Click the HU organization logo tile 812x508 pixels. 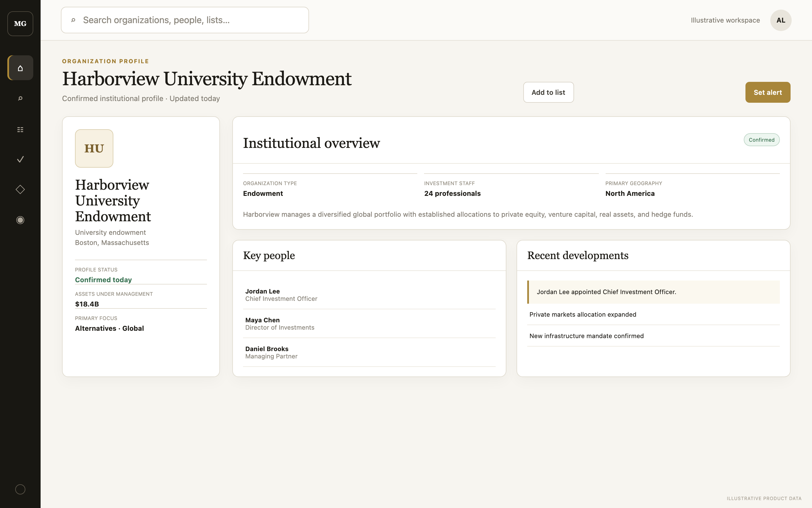[x=94, y=148]
